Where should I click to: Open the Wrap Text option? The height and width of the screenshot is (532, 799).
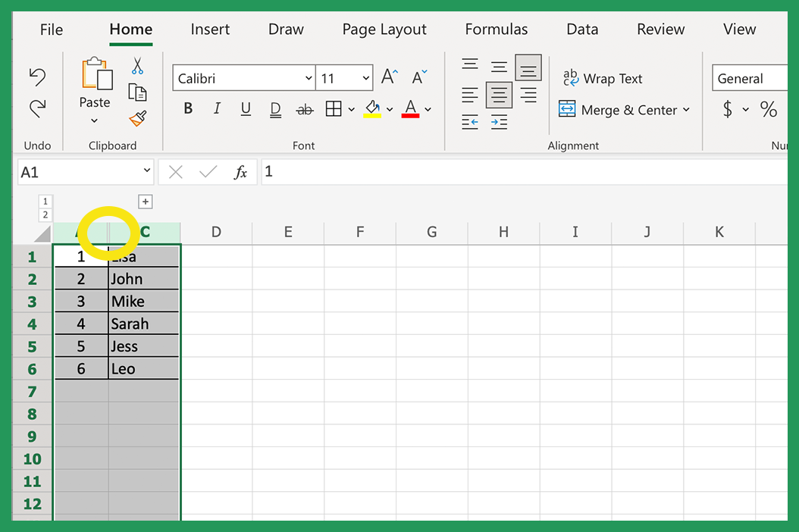(x=603, y=78)
